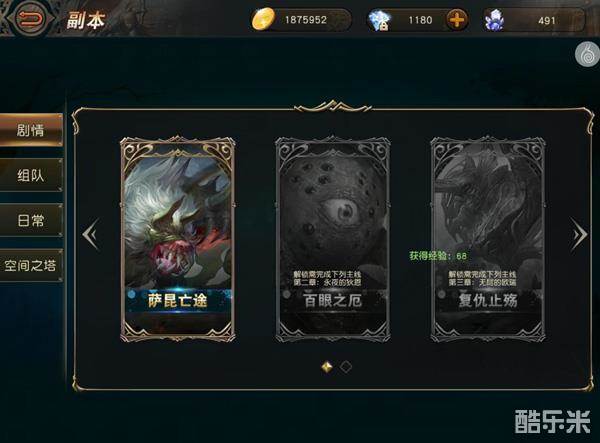Select the locked 百眼之厄 dungeon card
The width and height of the screenshot is (600, 443).
(x=333, y=239)
